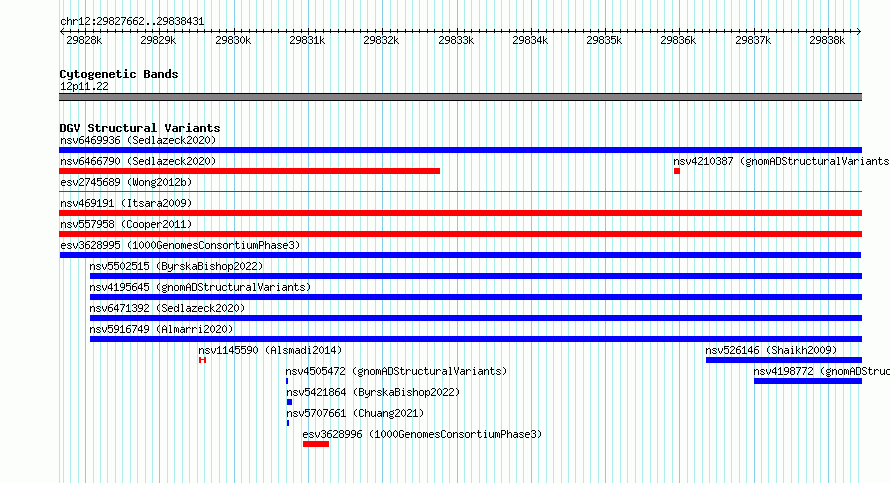This screenshot has height=483, width=890.
Task: Click the red bar under esv3628996
Action: (316, 444)
